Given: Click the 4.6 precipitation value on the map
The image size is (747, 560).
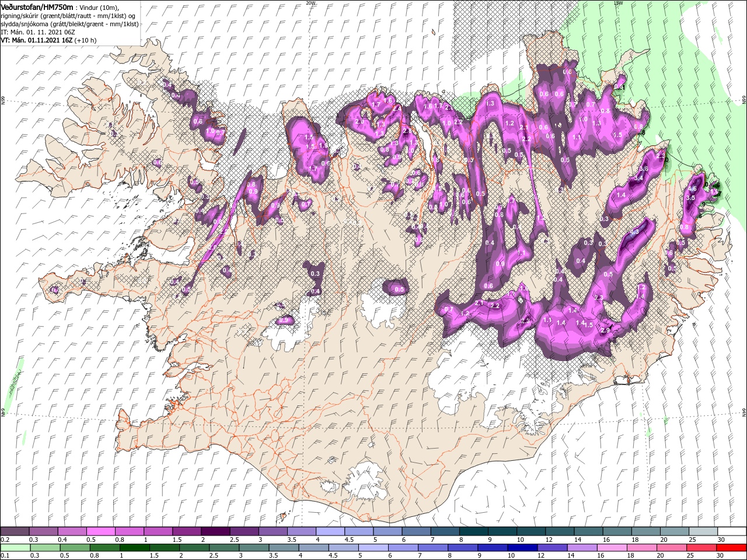Looking at the screenshot, I should 693,189.
